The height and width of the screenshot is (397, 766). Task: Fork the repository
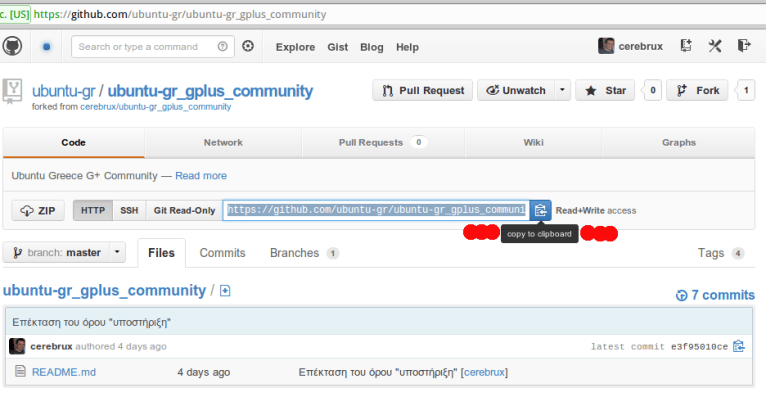pos(697,90)
